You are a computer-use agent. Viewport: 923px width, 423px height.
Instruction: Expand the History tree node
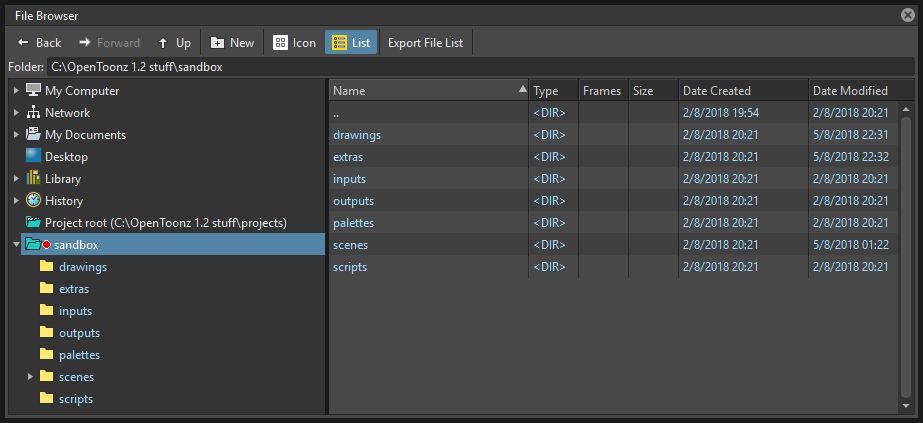[16, 201]
